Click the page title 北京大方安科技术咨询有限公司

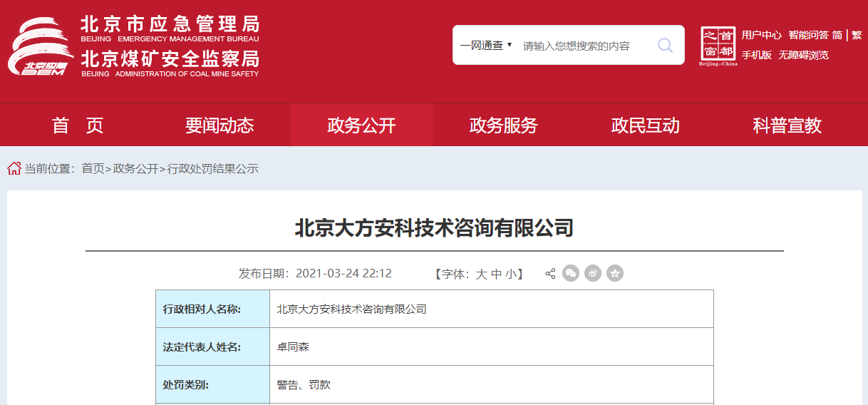point(434,228)
